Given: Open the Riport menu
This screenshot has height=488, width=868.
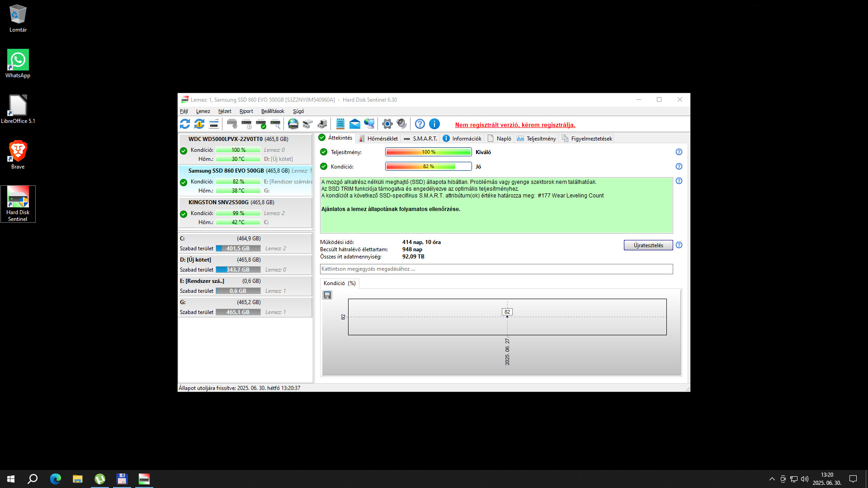Looking at the screenshot, I should pos(246,111).
